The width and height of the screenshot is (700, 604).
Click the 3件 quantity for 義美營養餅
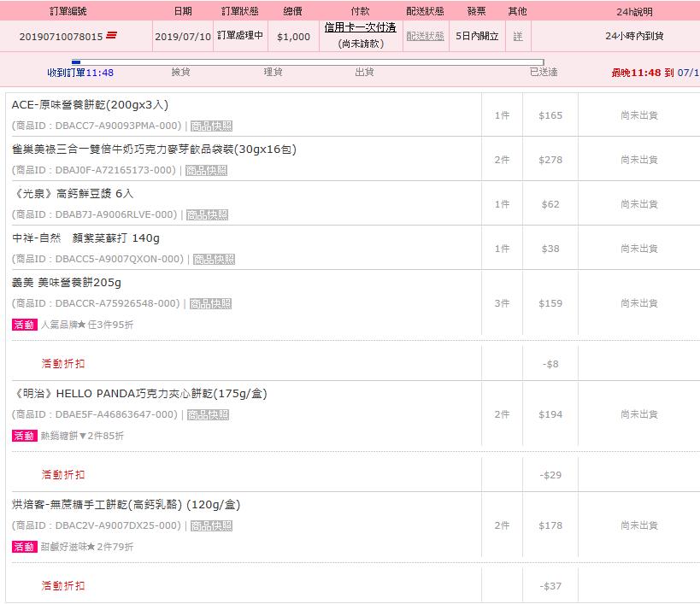(x=502, y=303)
